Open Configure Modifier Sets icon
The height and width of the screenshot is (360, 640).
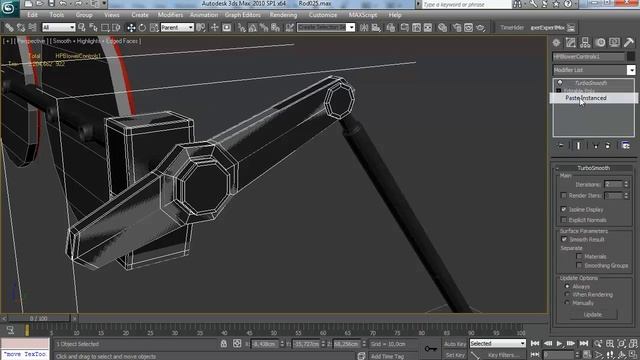625,145
